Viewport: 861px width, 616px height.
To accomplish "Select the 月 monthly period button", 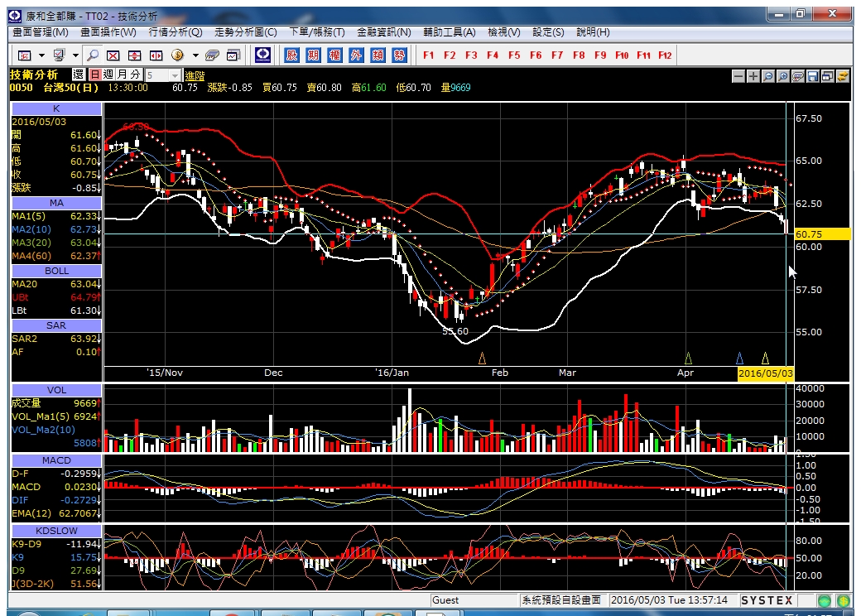I will click(122, 75).
